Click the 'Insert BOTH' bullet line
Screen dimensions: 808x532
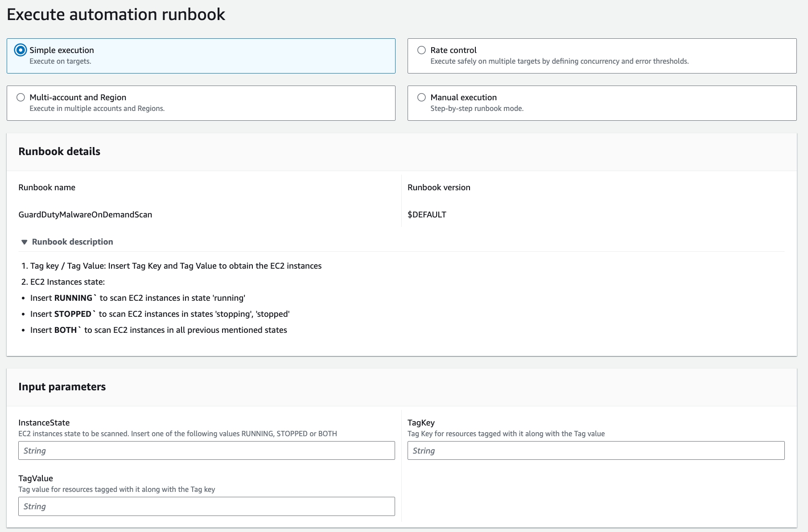click(x=158, y=330)
